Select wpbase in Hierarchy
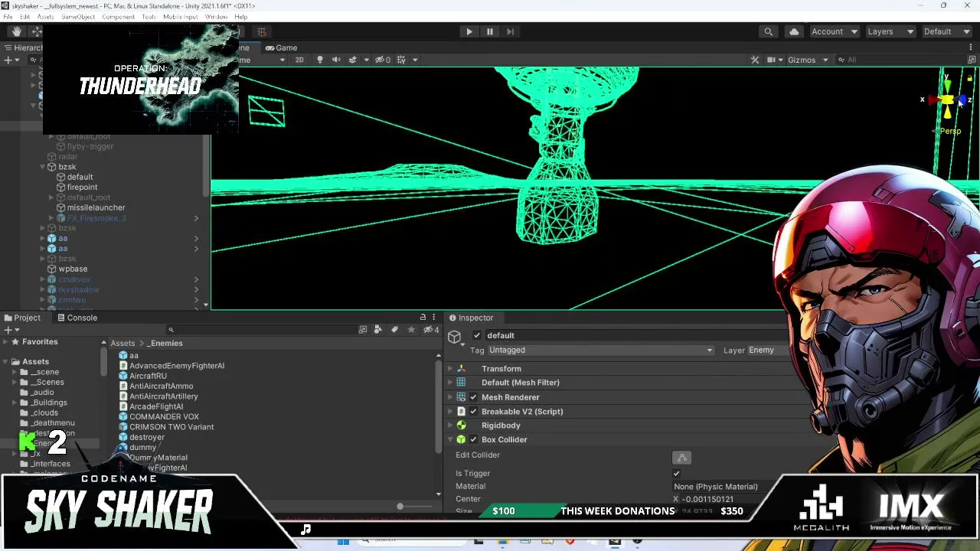Viewport: 980px width, 551px height. pyautogui.click(x=73, y=269)
